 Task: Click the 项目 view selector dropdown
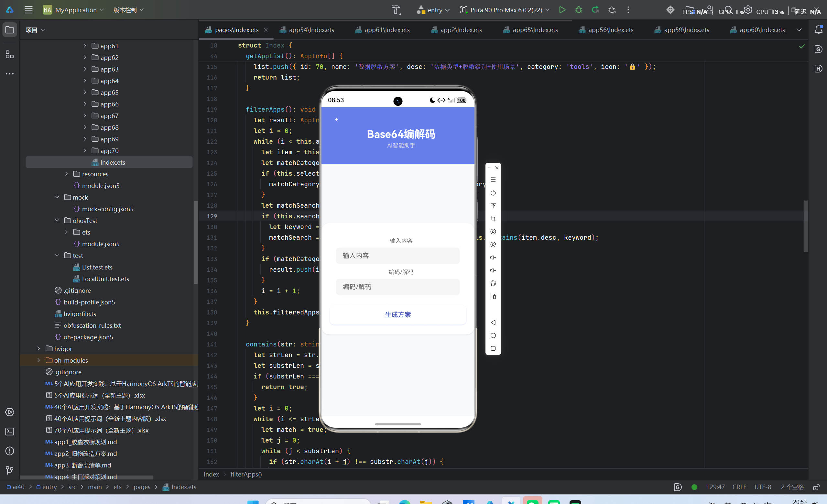coord(35,30)
